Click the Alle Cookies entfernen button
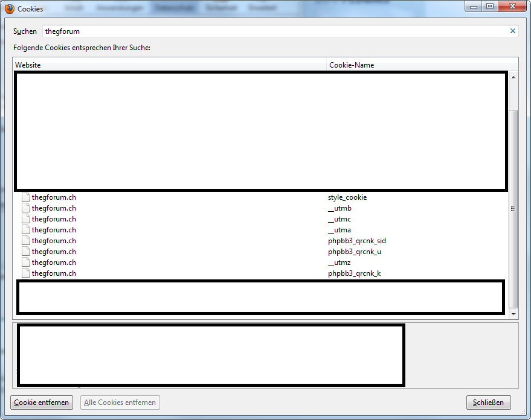The image size is (531, 420). pyautogui.click(x=120, y=402)
